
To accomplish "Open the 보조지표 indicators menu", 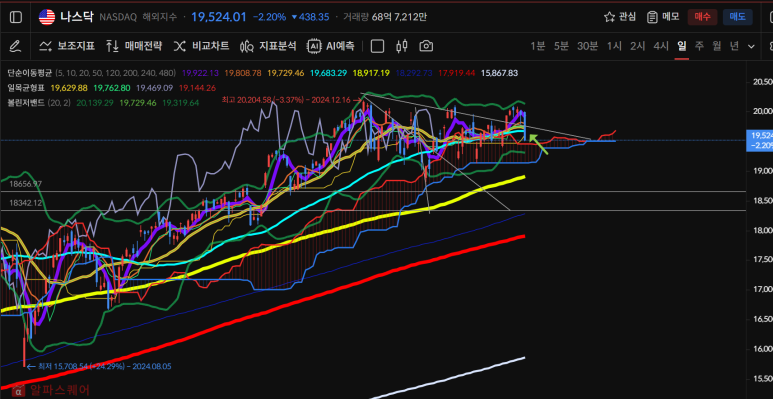I will tap(67, 46).
